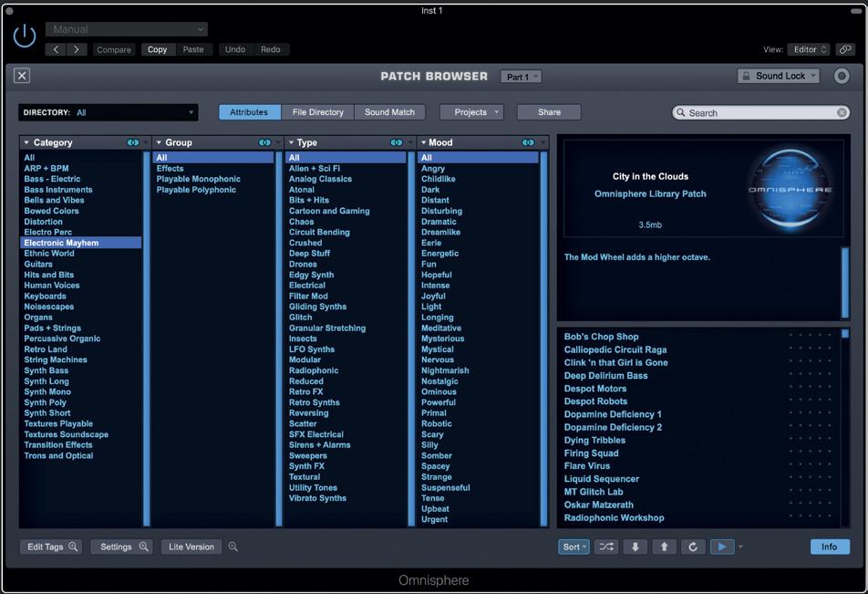This screenshot has width=868, height=594.
Task: Click the magnifier icon on Edit Tags
Action: [73, 547]
